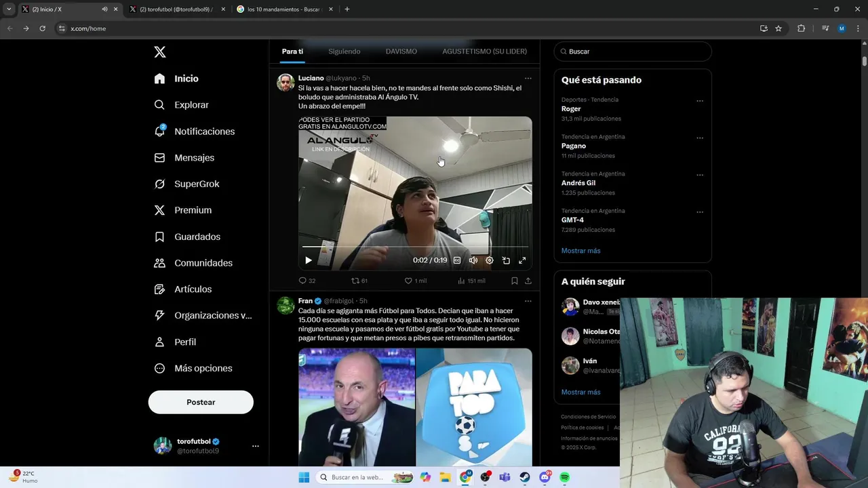868x488 pixels.
Task: Switch to torofutbol browser tab
Action: (176, 9)
